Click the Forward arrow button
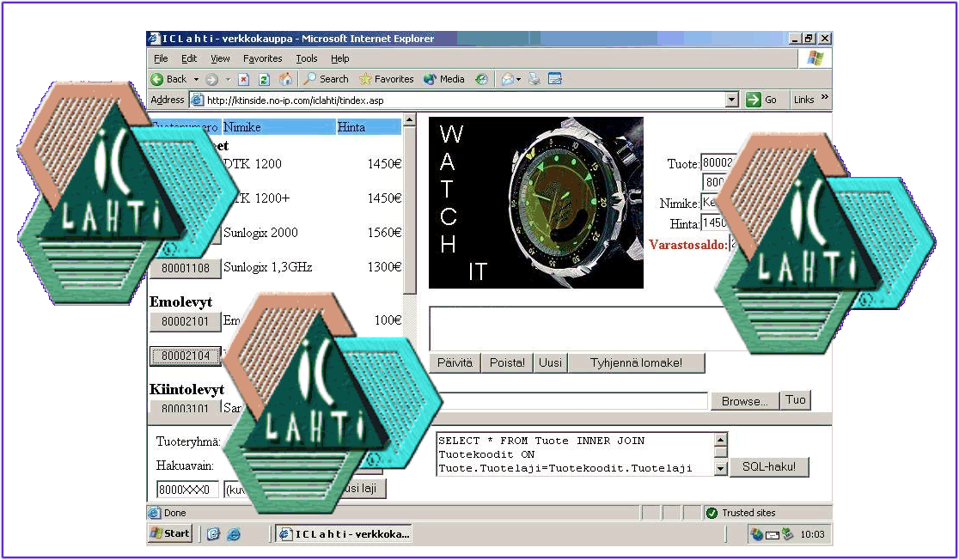Image resolution: width=959 pixels, height=560 pixels. coord(211,79)
